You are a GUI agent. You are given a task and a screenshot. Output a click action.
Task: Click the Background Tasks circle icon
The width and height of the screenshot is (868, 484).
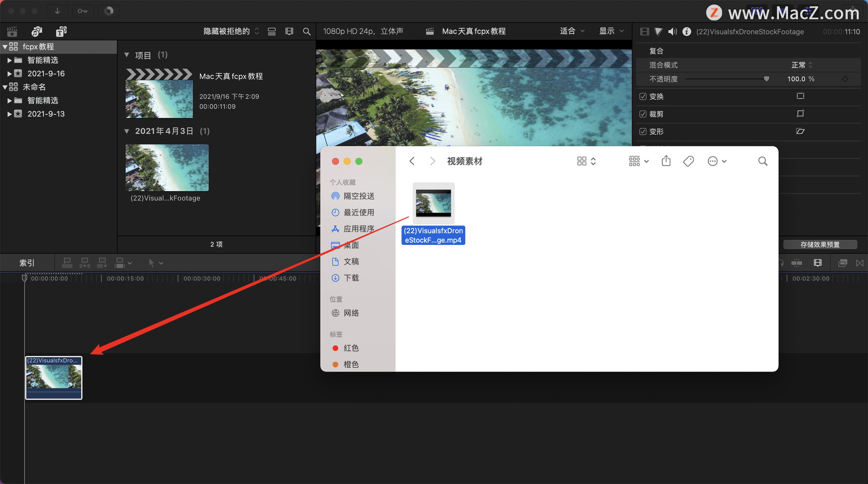pos(109,11)
